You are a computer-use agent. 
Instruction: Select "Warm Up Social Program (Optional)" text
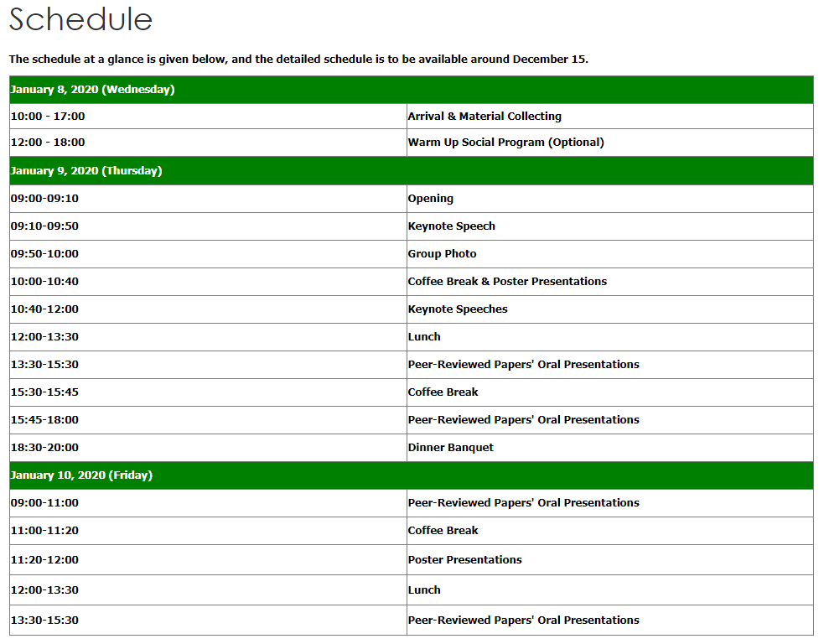pos(505,143)
